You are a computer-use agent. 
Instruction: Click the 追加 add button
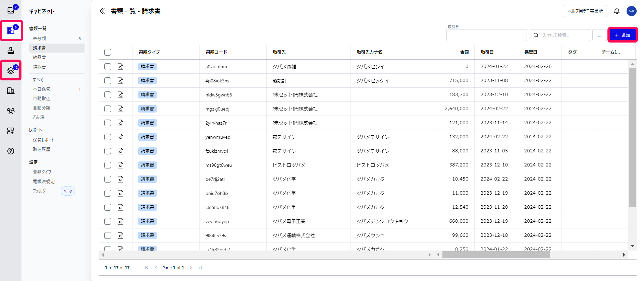(x=623, y=35)
